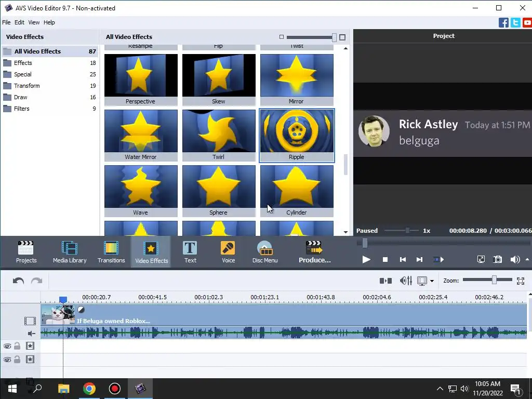Select the Draw folder
The width and height of the screenshot is (532, 399).
click(50, 97)
